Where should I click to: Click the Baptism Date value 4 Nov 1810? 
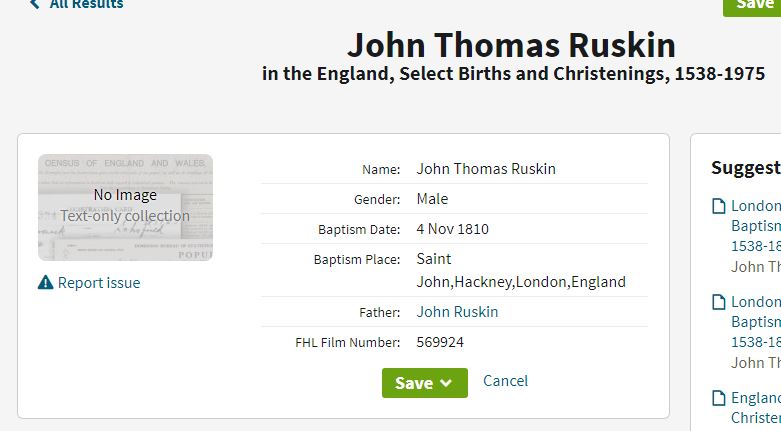[453, 229]
